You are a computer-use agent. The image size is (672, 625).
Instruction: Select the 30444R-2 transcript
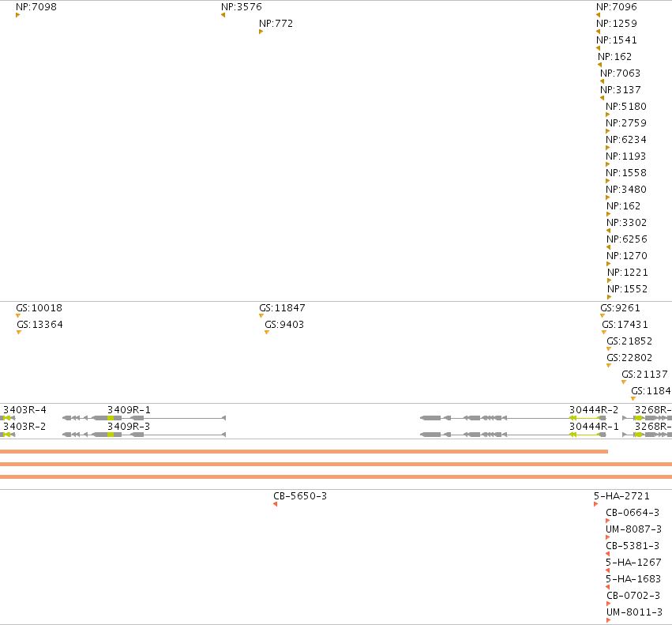(x=513, y=418)
